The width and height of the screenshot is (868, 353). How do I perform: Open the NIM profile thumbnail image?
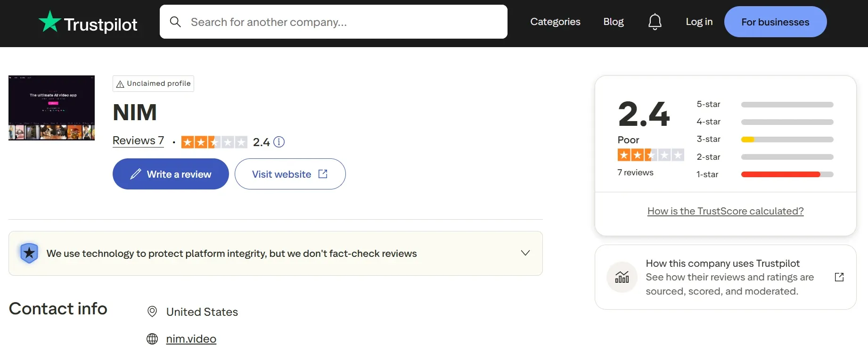51,108
